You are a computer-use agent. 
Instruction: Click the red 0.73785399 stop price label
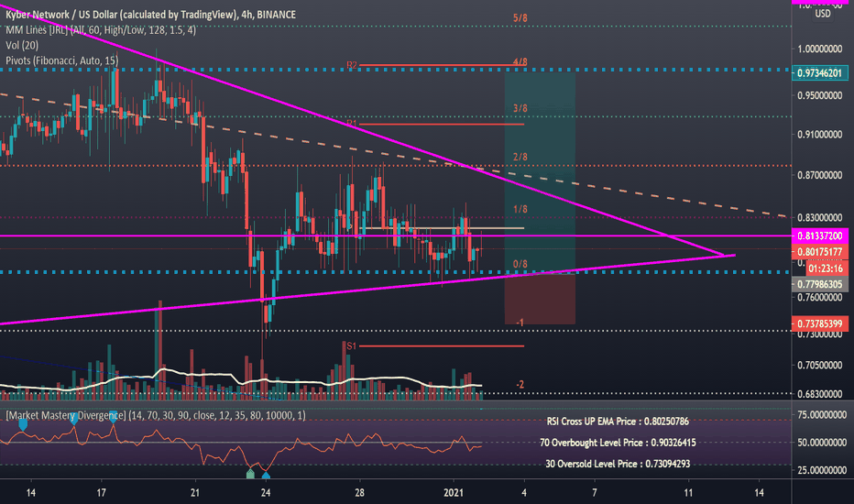pos(820,323)
